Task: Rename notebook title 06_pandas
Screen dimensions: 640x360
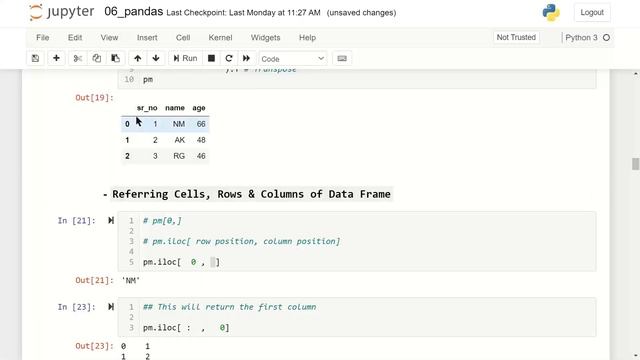Action: coord(133,11)
